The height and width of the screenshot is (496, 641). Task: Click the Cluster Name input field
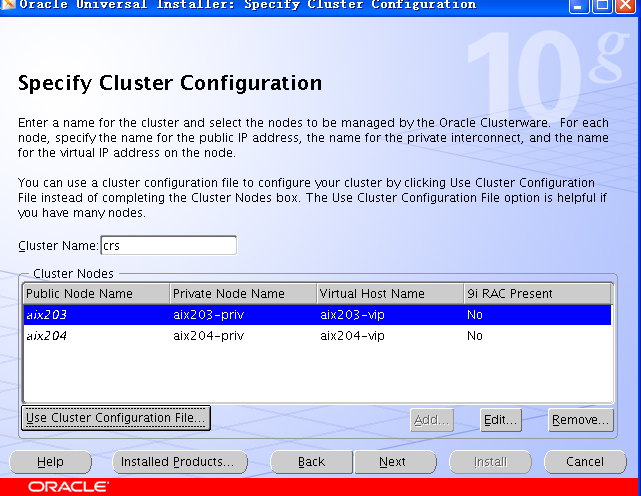(168, 245)
